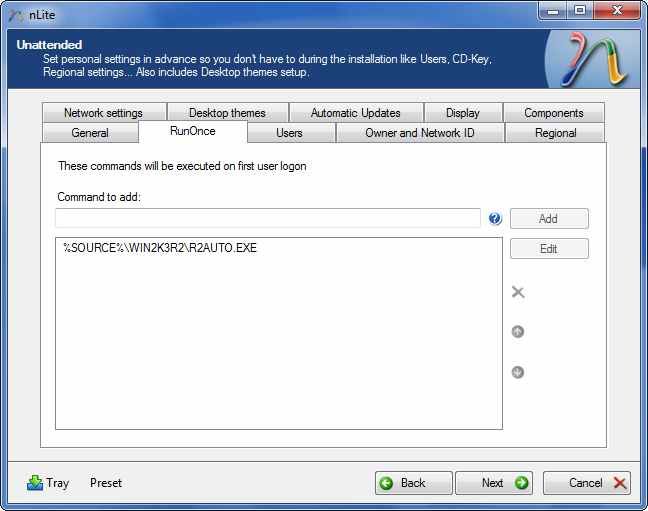Switch to the Display tab
648x511 pixels.
(463, 112)
